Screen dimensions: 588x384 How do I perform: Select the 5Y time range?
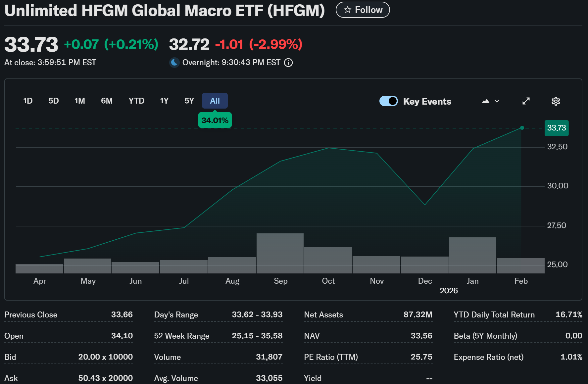click(189, 101)
